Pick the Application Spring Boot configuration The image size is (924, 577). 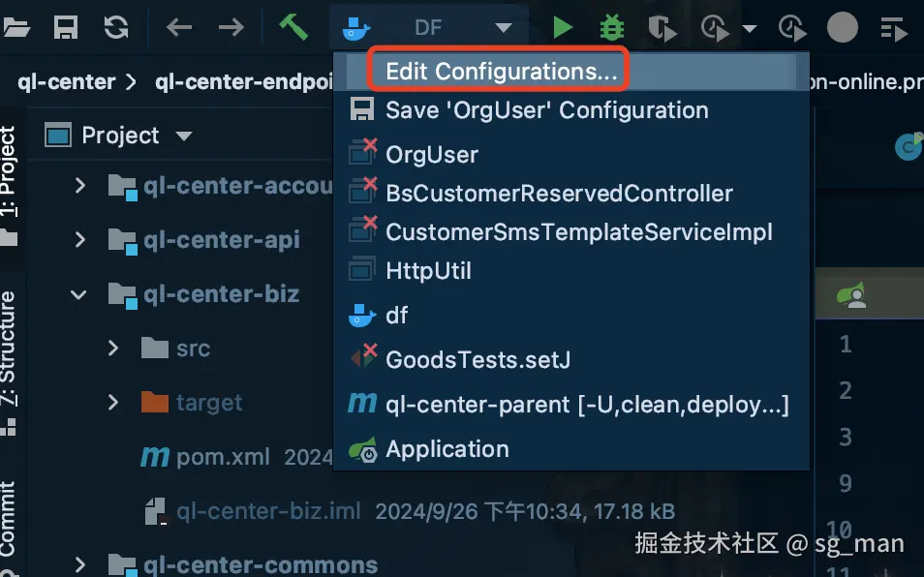447,449
